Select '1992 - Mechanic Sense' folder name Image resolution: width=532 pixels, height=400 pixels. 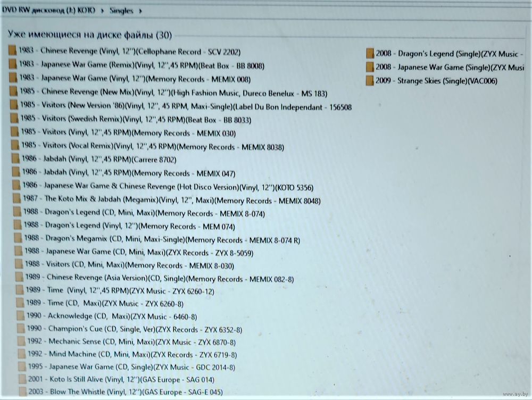pyautogui.click(x=131, y=342)
